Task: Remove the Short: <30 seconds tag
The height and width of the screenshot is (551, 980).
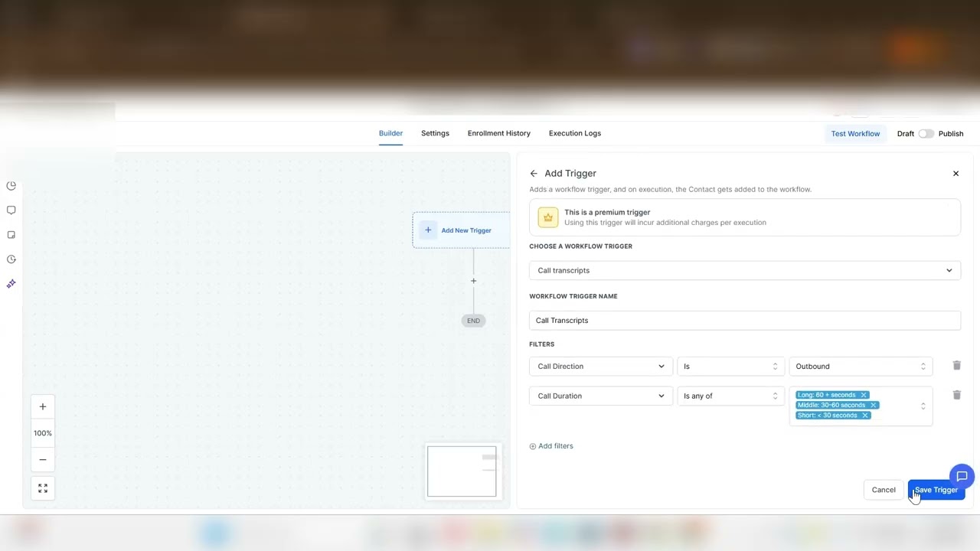Action: (865, 415)
